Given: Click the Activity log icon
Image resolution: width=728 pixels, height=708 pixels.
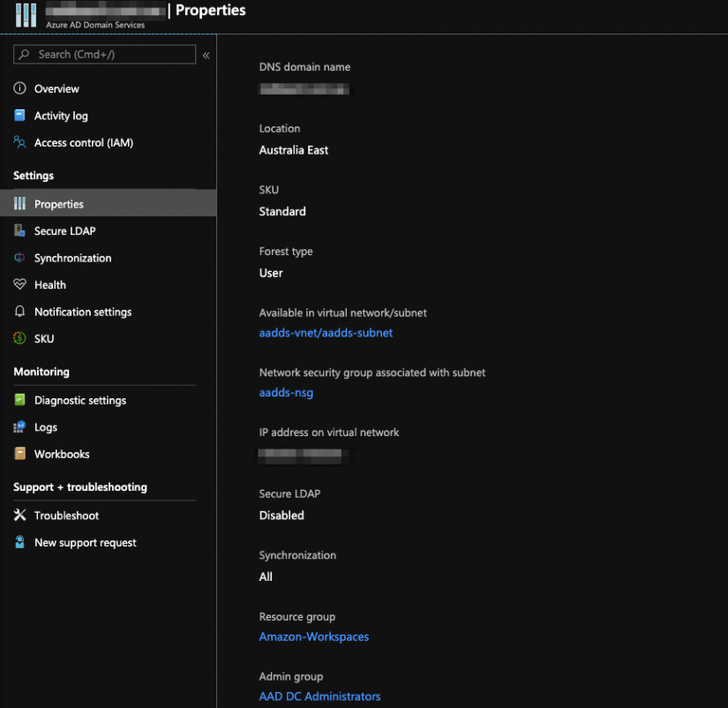Looking at the screenshot, I should point(19,116).
